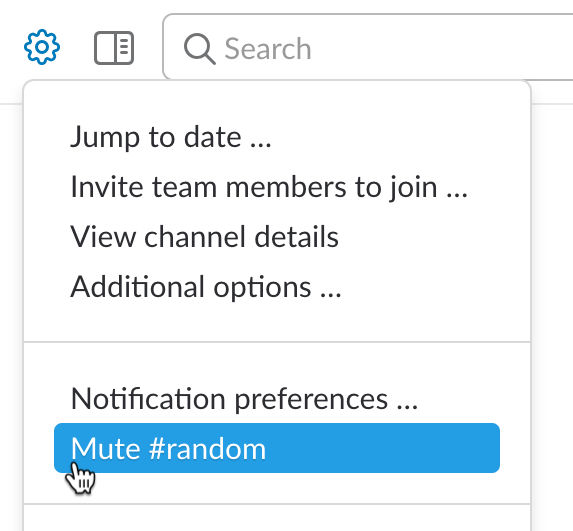Open View channel details

tap(277, 237)
